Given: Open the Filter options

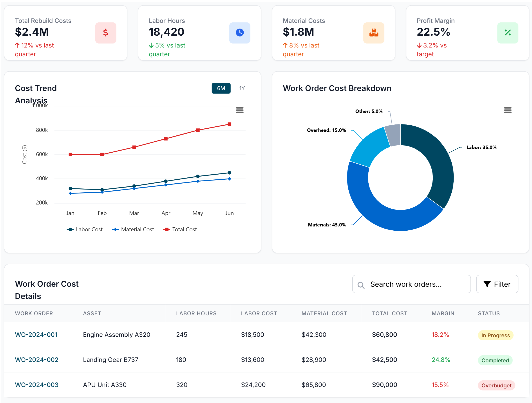Looking at the screenshot, I should click(497, 284).
